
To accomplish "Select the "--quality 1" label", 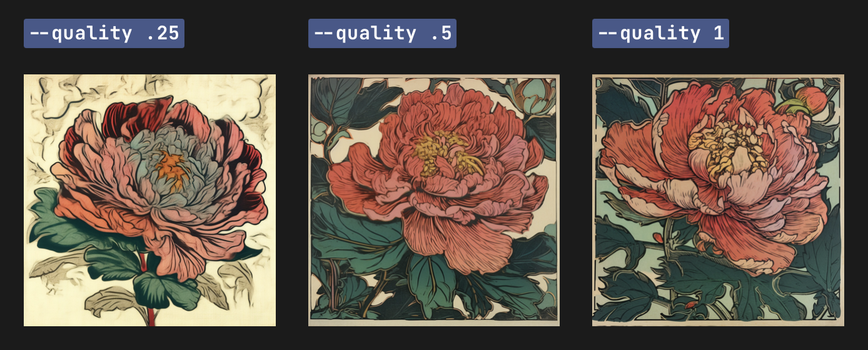I will pos(660,33).
